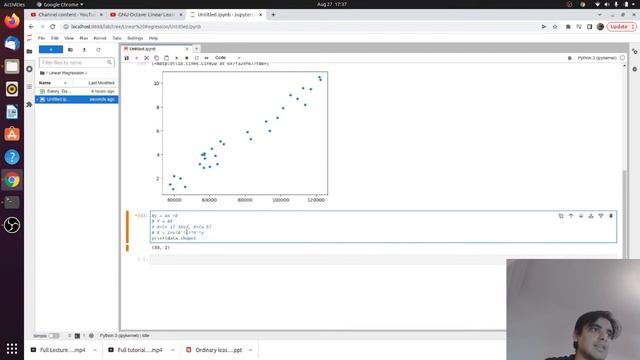Click the blue New Launcher plus button
640x360 pixels.
(x=51, y=49)
